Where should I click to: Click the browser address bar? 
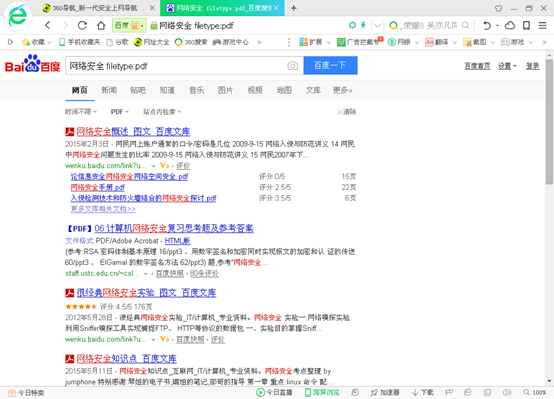(x=247, y=25)
